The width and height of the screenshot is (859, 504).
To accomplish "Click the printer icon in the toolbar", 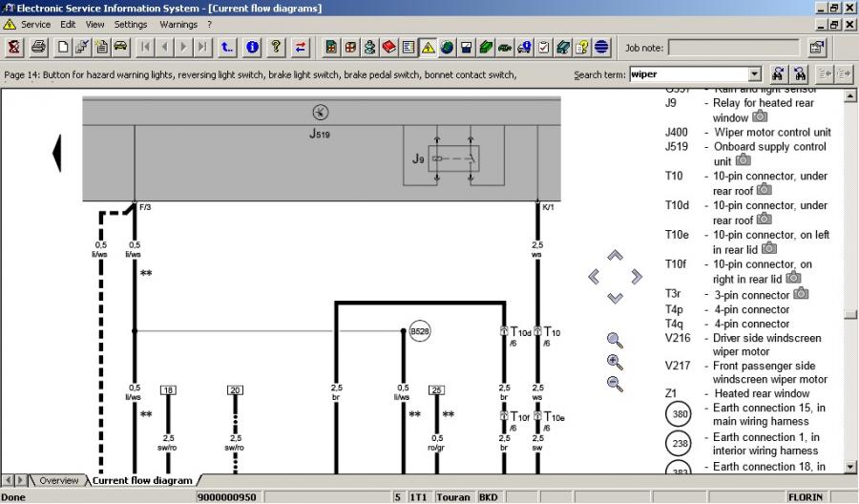I will (38, 47).
